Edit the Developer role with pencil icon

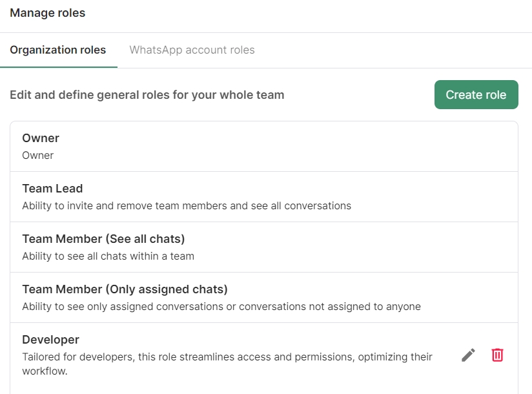468,355
